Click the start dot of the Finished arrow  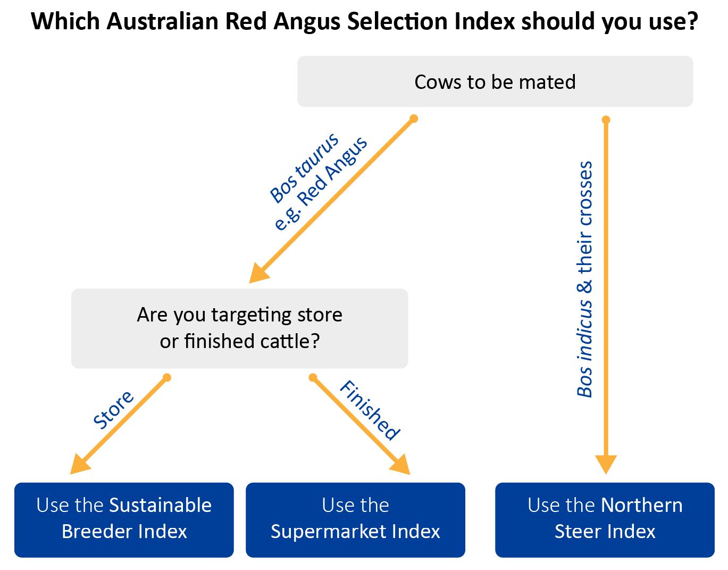pos(313,378)
